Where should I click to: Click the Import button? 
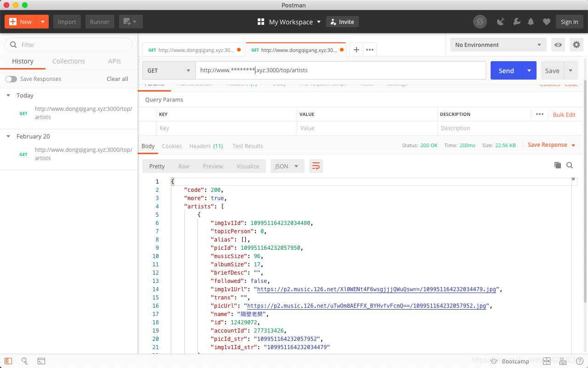(x=67, y=22)
